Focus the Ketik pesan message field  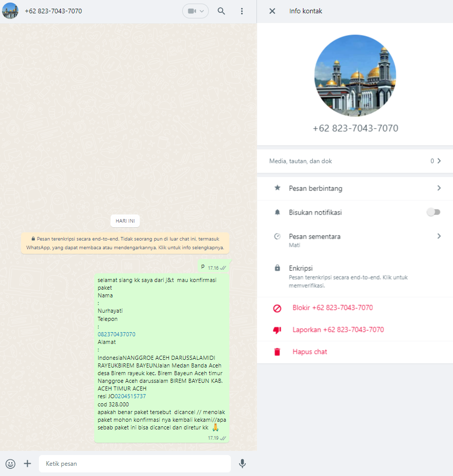point(135,464)
